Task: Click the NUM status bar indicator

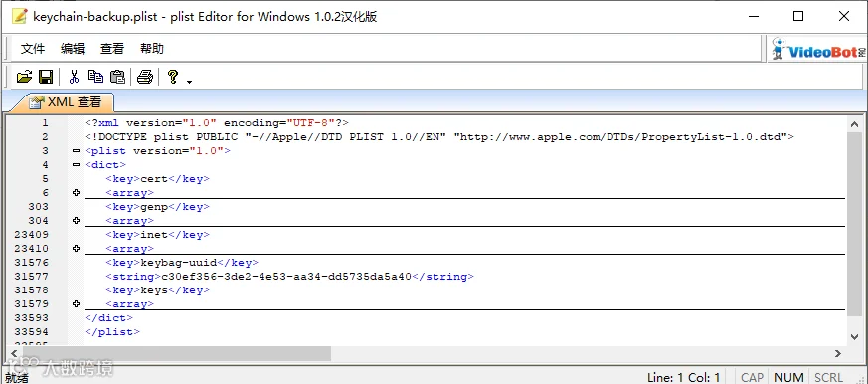Action: click(x=788, y=377)
